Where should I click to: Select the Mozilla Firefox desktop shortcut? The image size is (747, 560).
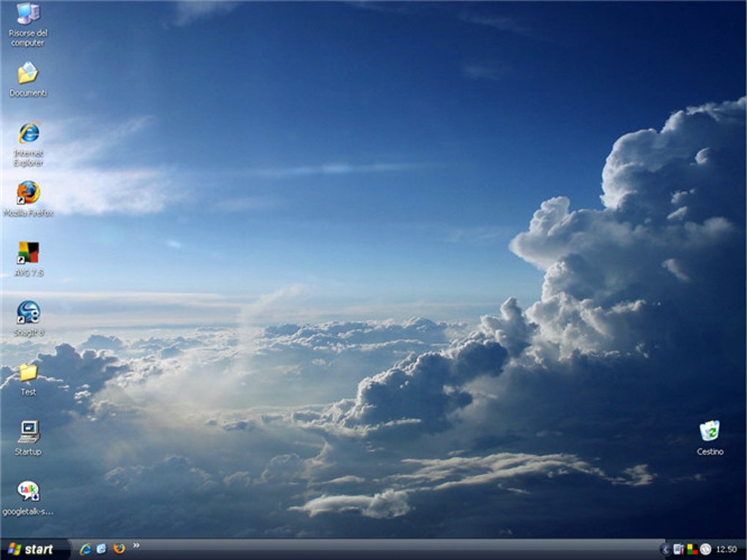pyautogui.click(x=28, y=198)
